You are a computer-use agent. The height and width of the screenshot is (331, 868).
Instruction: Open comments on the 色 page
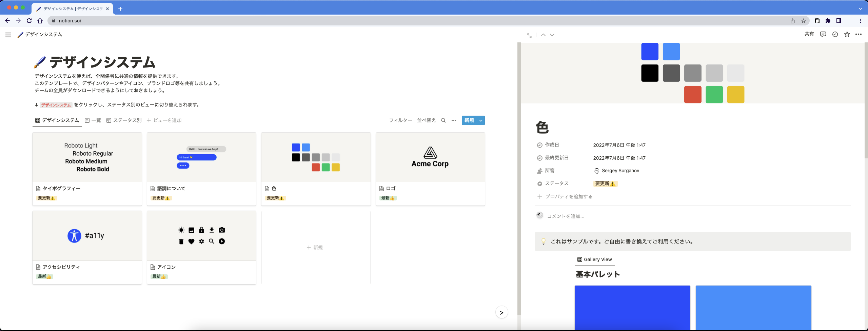point(823,34)
